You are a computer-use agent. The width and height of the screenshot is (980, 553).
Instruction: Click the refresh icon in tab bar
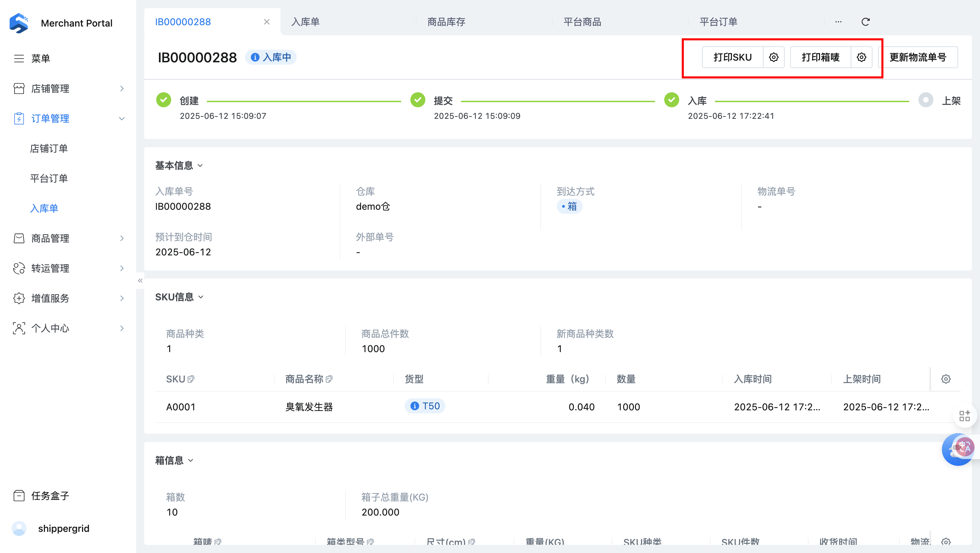click(x=865, y=22)
